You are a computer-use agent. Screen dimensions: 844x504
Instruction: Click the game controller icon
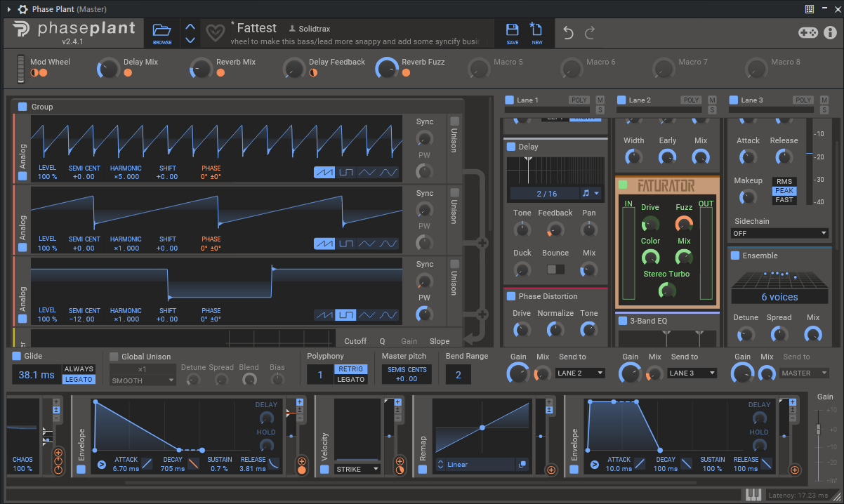pyautogui.click(x=807, y=32)
